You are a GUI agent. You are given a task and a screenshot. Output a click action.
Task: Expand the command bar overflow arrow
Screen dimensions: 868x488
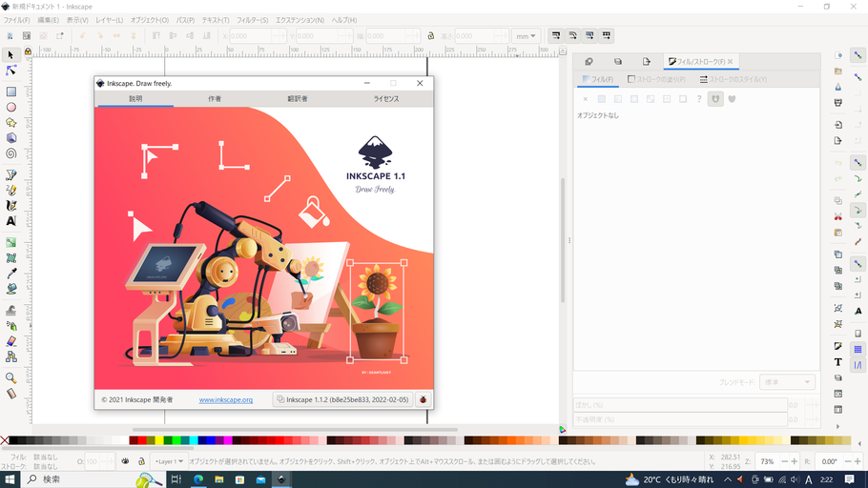(x=837, y=427)
